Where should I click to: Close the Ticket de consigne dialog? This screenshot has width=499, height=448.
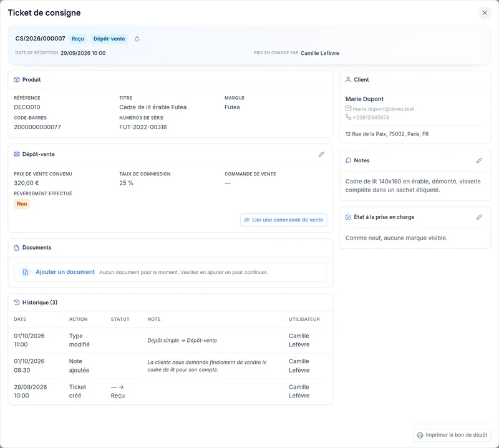[485, 12]
